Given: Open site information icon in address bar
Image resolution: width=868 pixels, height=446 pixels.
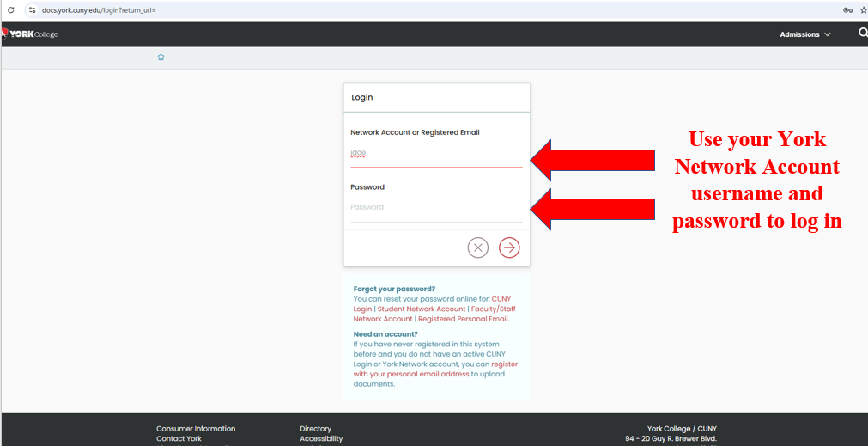Looking at the screenshot, I should [32, 10].
